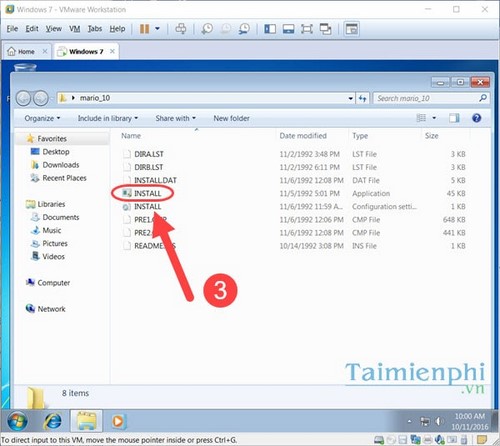
Task: Click the console view icon in toolbar
Action: pos(351,29)
